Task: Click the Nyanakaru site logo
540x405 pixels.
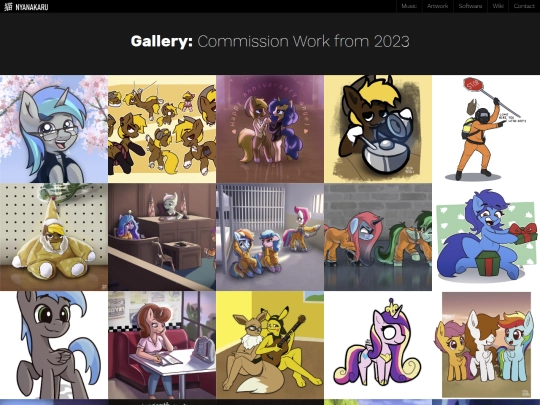Action: (26, 7)
